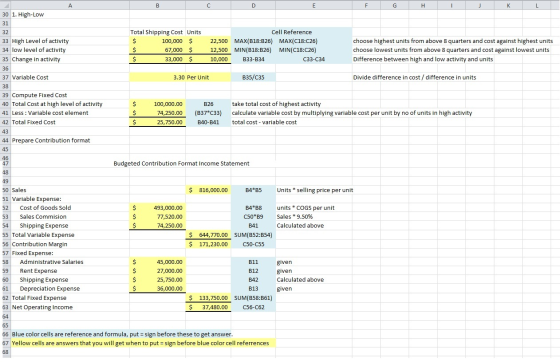Click the B40-B41 formula cell
The height and width of the screenshot is (362, 560).
coord(208,122)
